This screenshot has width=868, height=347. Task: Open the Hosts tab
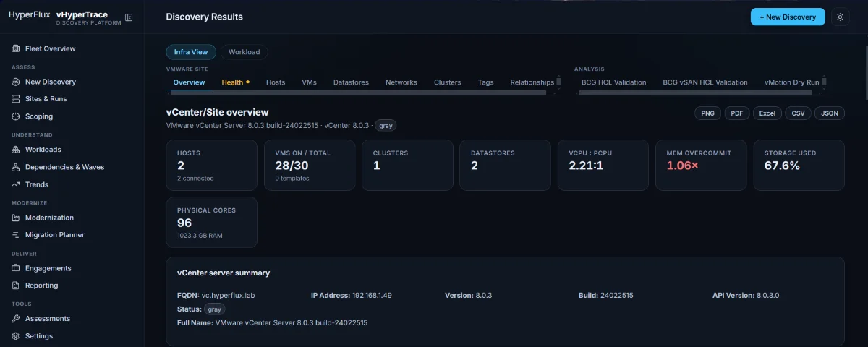[x=276, y=82]
